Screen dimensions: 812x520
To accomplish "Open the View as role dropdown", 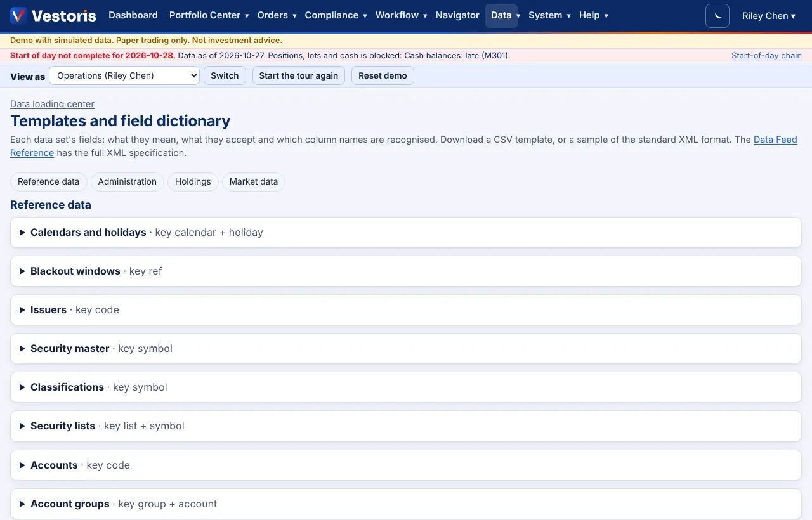I will 124,75.
